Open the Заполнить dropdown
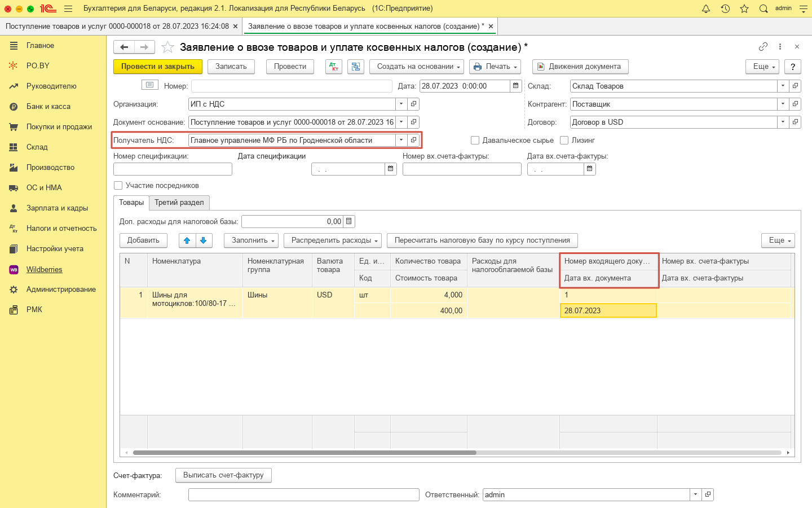The height and width of the screenshot is (508, 812). click(x=251, y=240)
